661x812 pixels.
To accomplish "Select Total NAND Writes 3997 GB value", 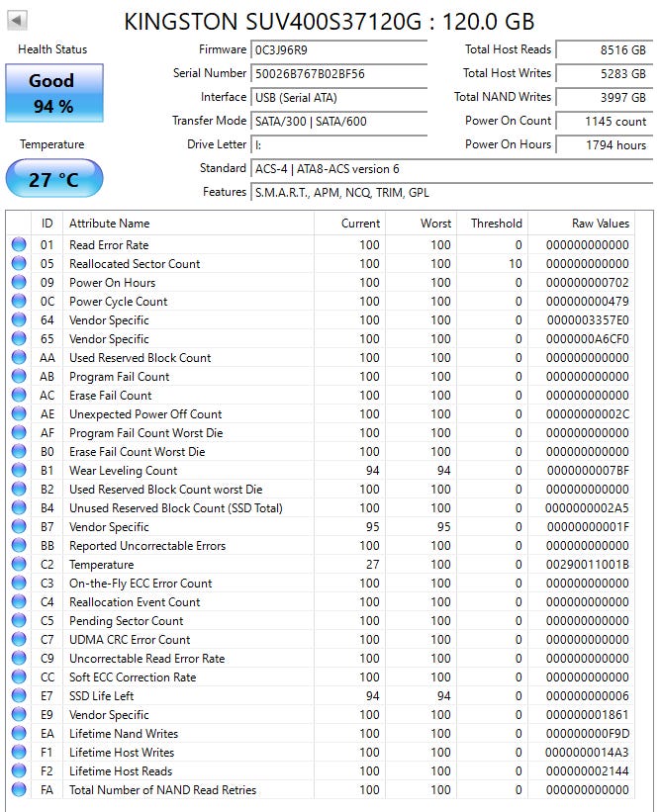I will coord(604,98).
